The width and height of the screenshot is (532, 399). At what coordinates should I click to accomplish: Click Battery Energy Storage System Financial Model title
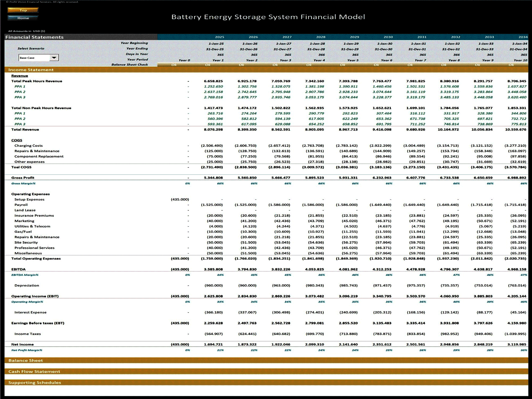[x=268, y=17]
